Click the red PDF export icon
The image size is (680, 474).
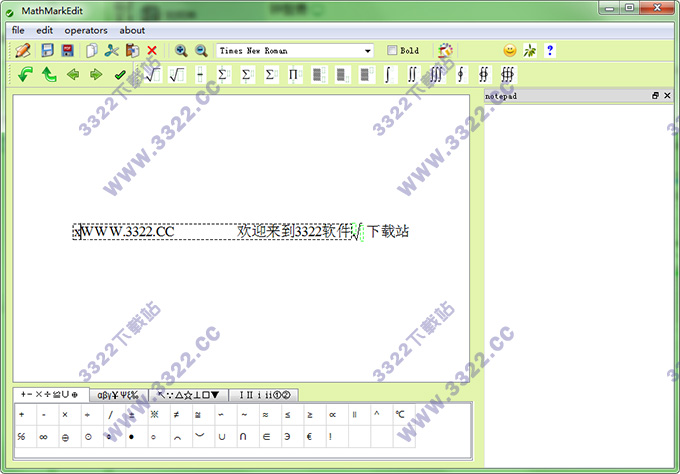tap(68, 50)
